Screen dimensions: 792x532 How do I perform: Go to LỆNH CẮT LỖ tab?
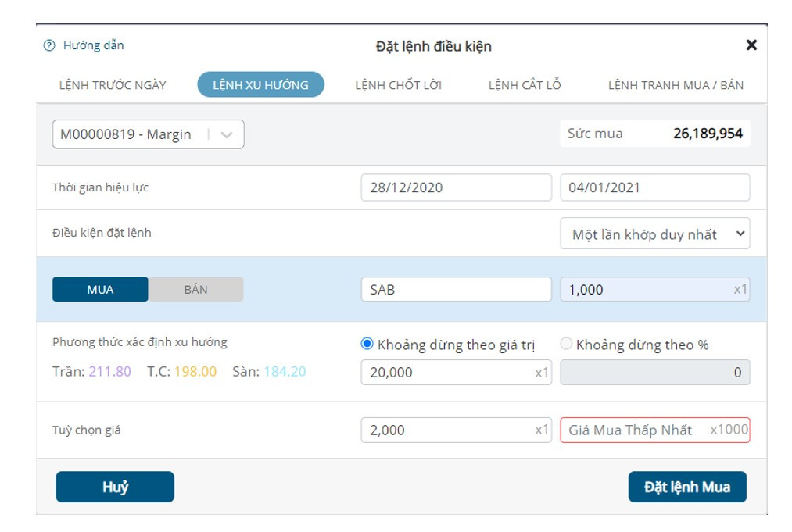(525, 85)
